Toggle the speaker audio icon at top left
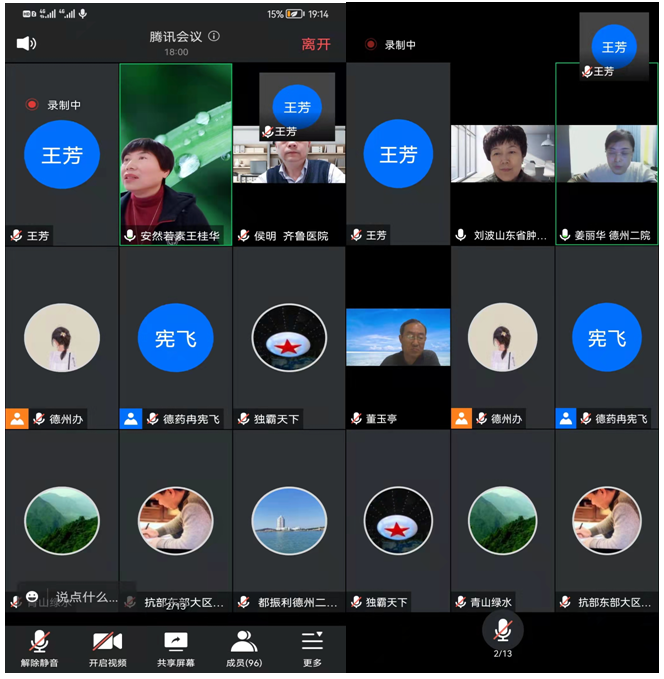 [27, 43]
